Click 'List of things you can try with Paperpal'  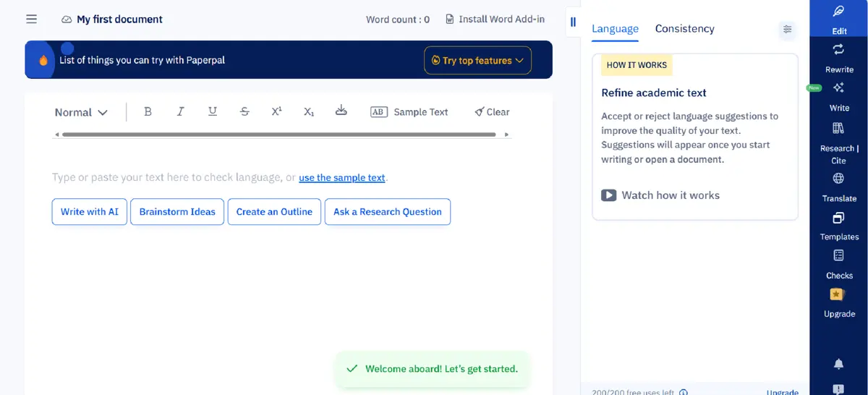pyautogui.click(x=142, y=60)
